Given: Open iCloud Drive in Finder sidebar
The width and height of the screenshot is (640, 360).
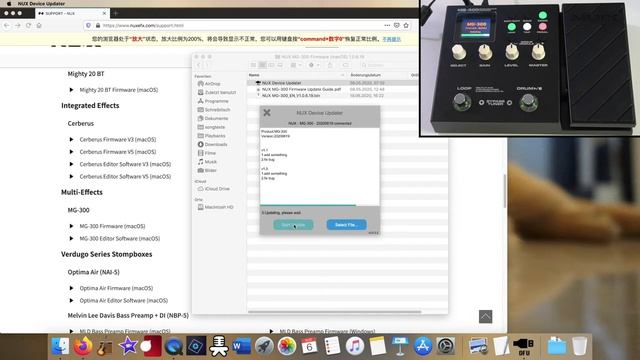Looking at the screenshot, I should 213,189.
